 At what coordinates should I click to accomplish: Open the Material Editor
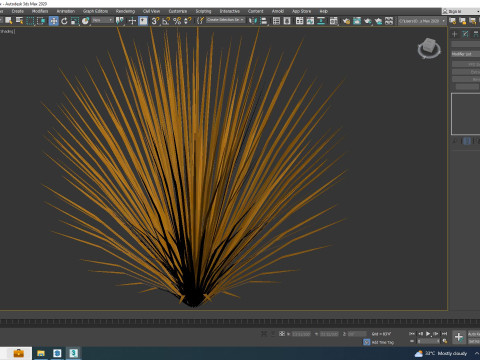point(334,21)
